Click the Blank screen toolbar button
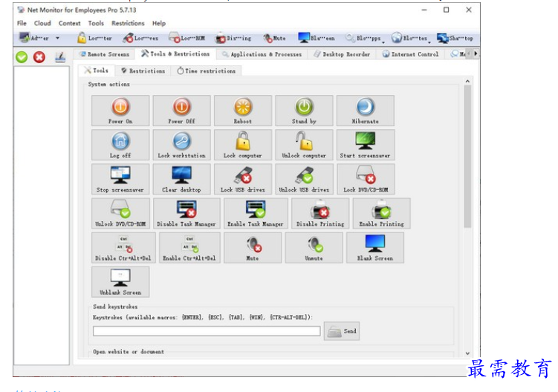 pos(317,38)
